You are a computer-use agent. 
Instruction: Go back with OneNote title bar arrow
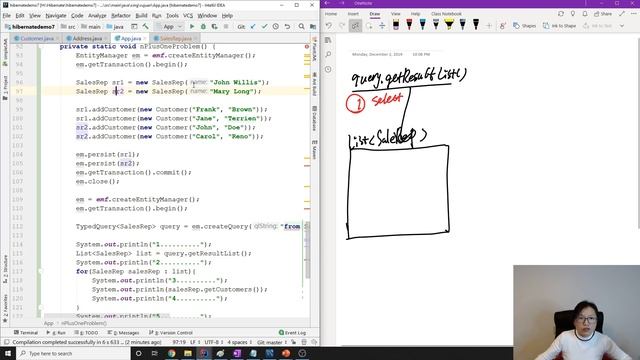327,3
